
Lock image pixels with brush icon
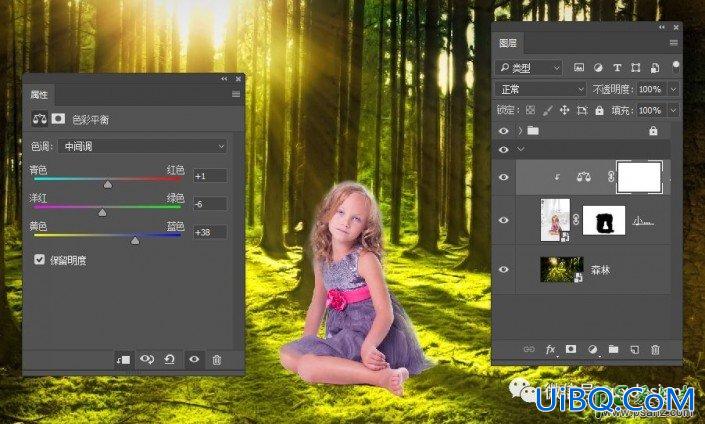(547, 110)
